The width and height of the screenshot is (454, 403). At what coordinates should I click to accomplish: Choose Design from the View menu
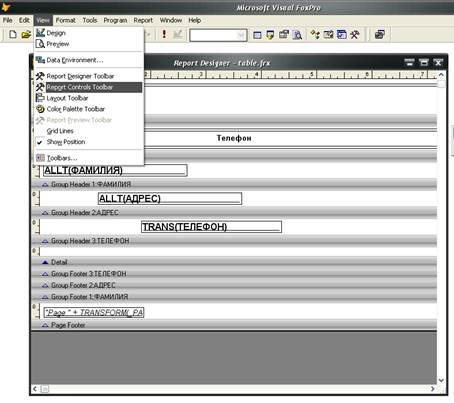[x=89, y=33]
